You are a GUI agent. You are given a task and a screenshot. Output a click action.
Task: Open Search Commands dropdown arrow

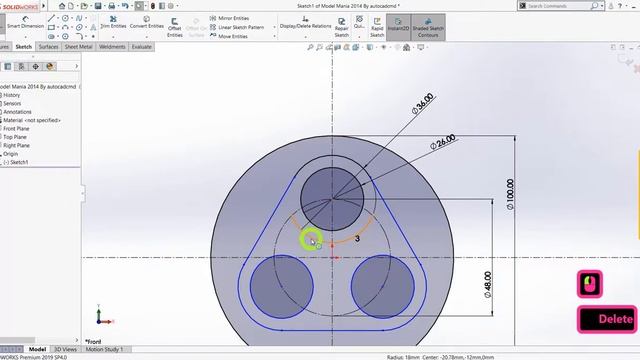click(602, 6)
